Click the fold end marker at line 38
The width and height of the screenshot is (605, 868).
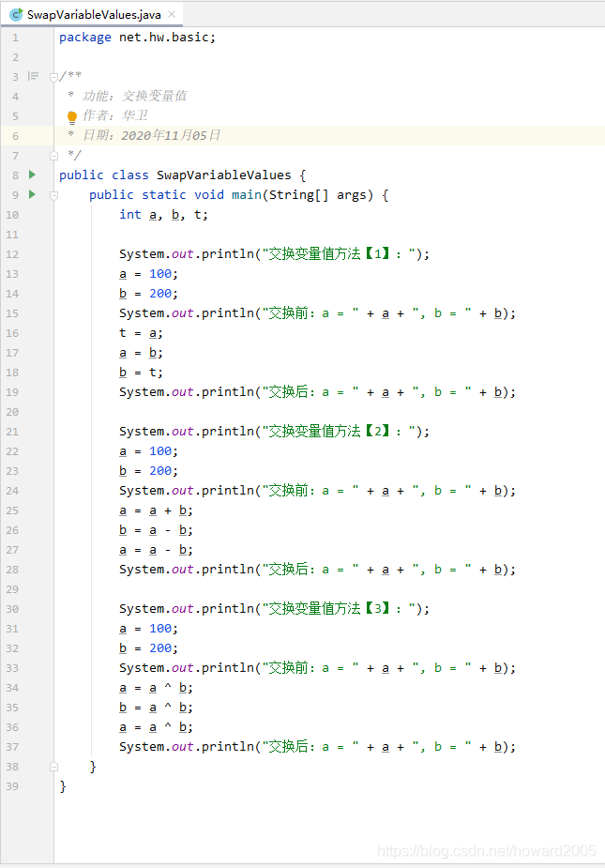click(53, 767)
